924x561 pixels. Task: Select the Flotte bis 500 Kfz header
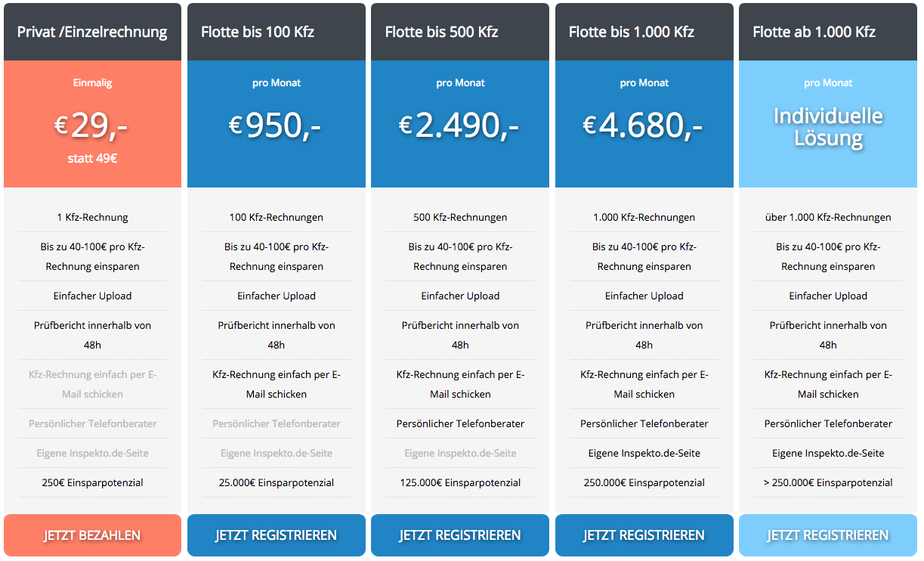460,32
